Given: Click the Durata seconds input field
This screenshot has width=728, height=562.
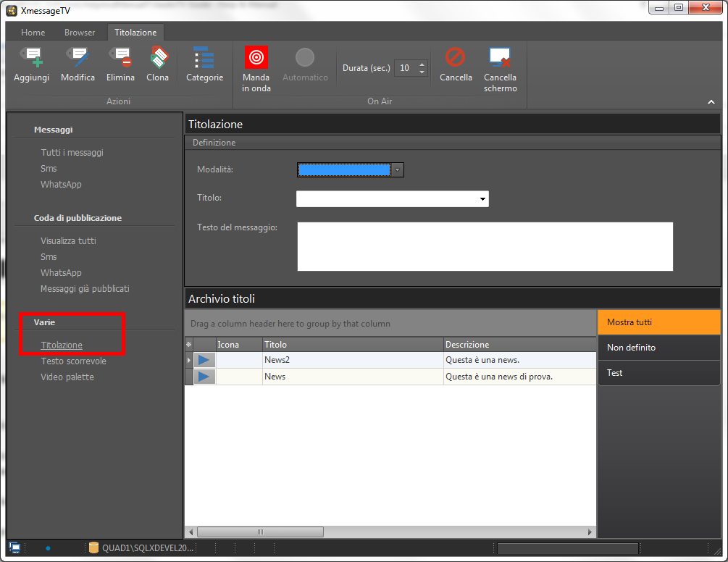Looking at the screenshot, I should [406, 68].
